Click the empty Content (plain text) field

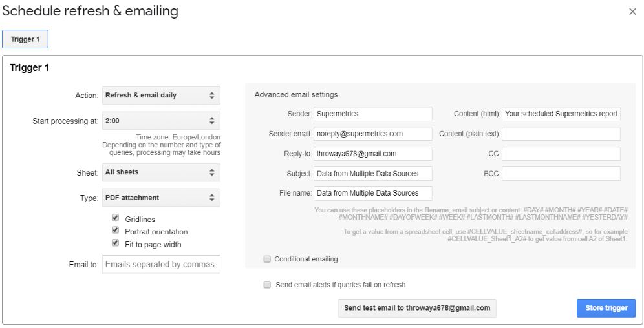561,134
